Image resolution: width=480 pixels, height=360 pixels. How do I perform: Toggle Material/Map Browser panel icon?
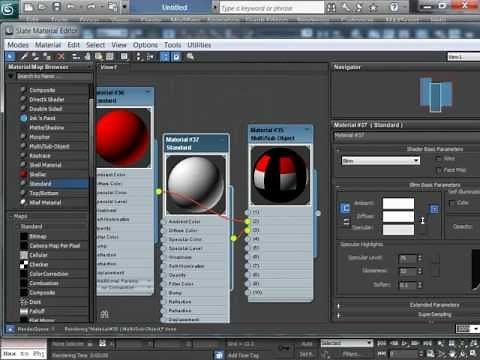point(165,57)
